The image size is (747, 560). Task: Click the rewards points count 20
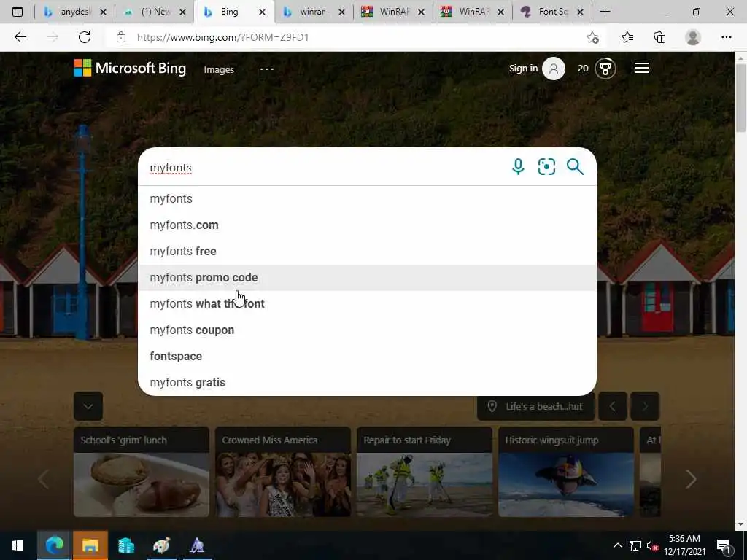(583, 69)
